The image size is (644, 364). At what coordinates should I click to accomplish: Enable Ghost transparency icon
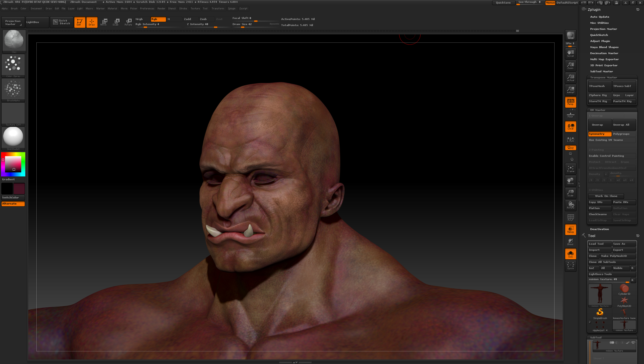570,242
